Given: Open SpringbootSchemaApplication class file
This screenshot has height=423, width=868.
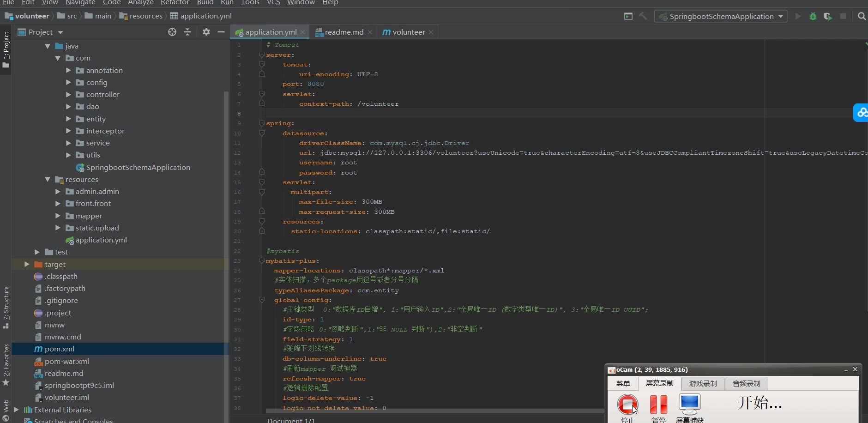Looking at the screenshot, I should coord(138,167).
